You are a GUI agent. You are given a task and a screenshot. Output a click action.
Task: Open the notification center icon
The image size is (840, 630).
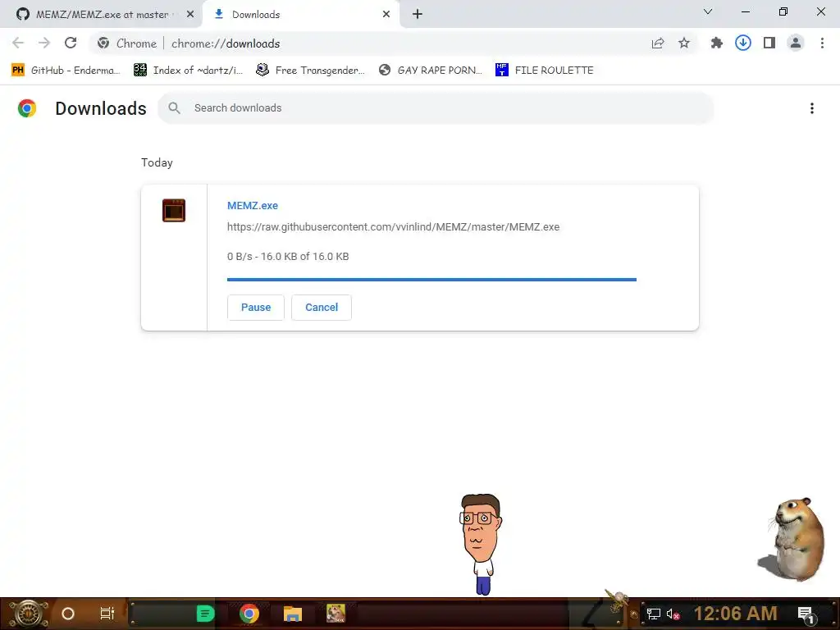(x=806, y=614)
